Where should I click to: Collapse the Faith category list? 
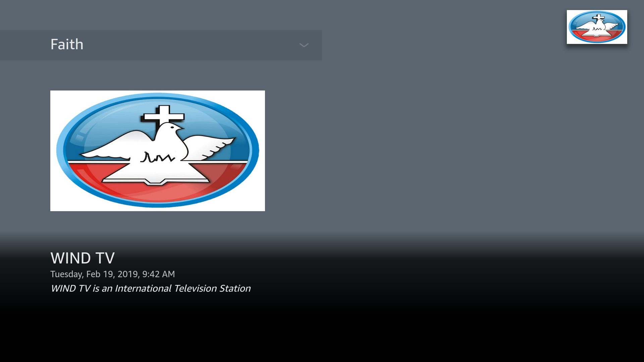pyautogui.click(x=304, y=45)
